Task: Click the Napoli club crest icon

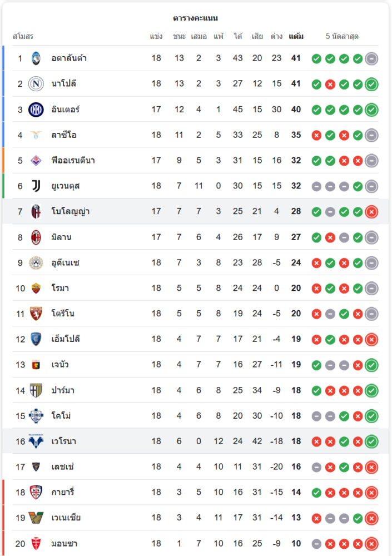Action: [x=36, y=84]
